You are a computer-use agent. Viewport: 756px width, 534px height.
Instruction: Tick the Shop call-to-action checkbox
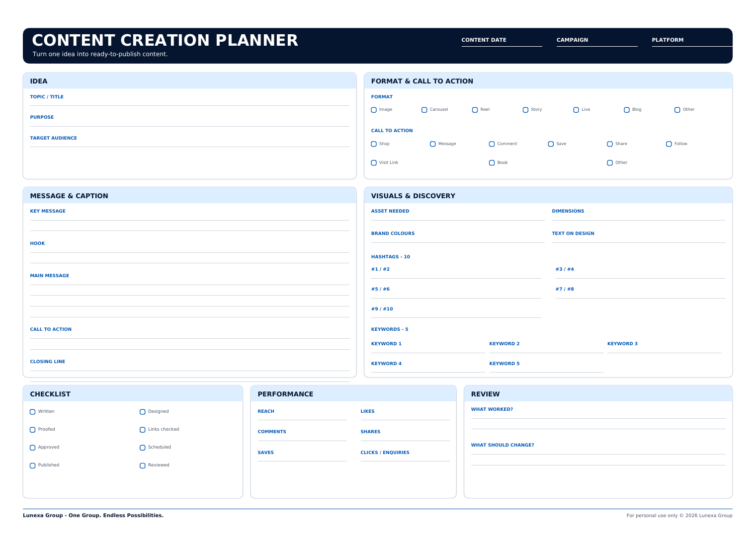374,144
